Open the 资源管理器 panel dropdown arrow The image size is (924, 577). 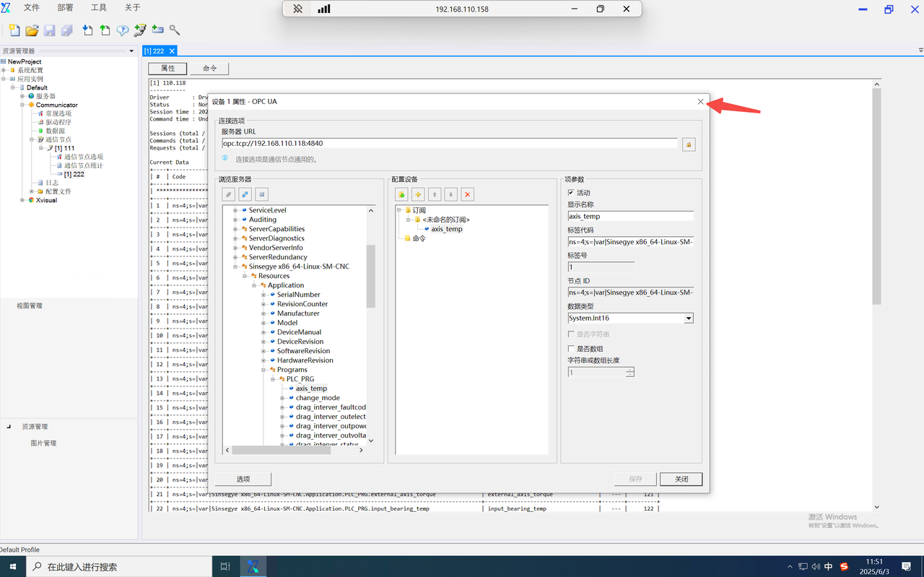[131, 51]
